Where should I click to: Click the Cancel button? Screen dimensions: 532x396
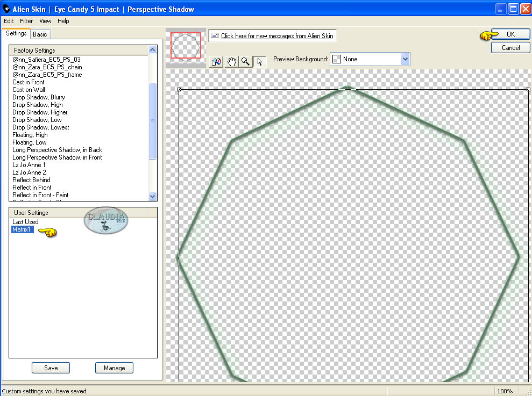click(510, 48)
